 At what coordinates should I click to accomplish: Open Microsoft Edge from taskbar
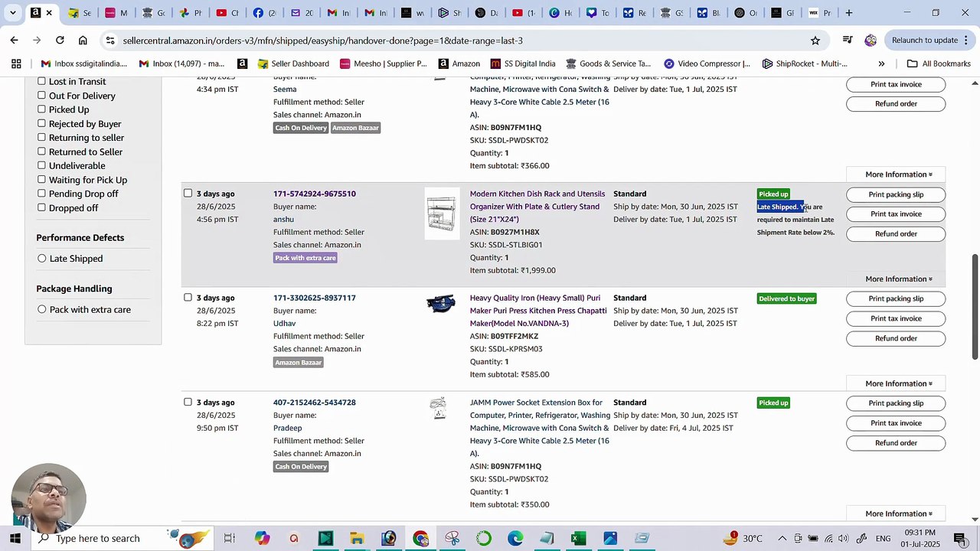click(x=515, y=539)
